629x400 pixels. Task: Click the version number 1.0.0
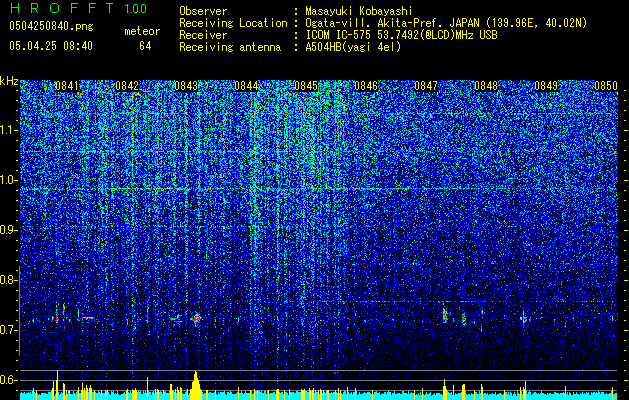[136, 8]
